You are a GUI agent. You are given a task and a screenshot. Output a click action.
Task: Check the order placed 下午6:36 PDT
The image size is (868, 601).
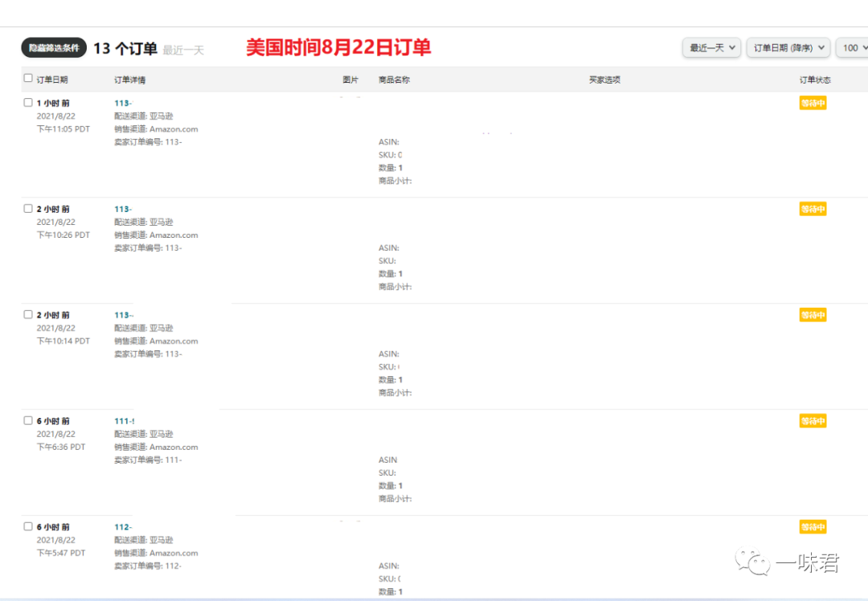28,420
